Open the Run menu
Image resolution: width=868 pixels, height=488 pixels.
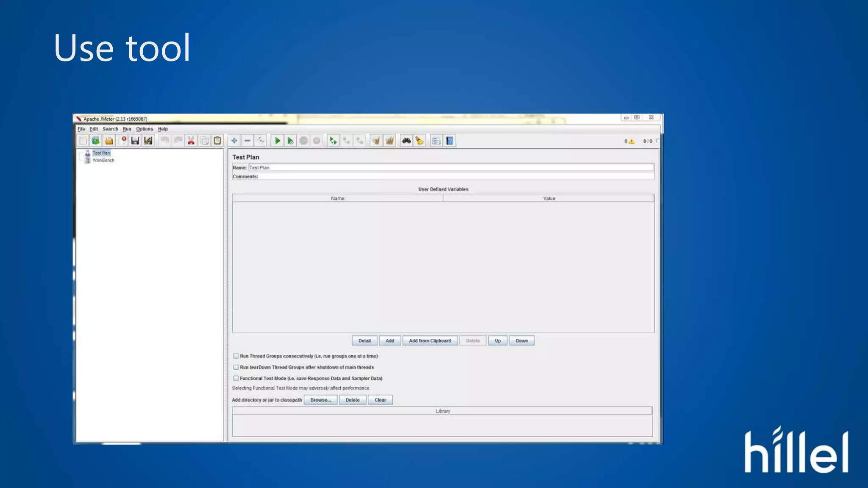[127, 129]
